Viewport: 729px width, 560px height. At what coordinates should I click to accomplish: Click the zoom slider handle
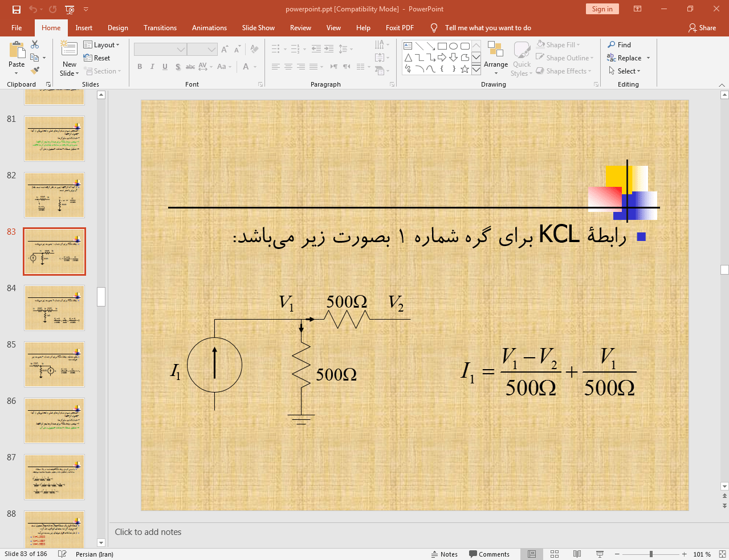tap(651, 554)
